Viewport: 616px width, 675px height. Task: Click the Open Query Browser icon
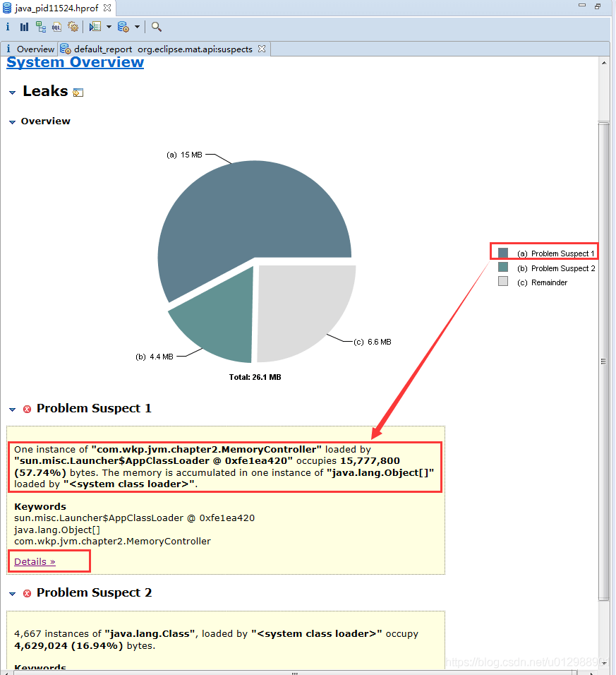tap(123, 27)
